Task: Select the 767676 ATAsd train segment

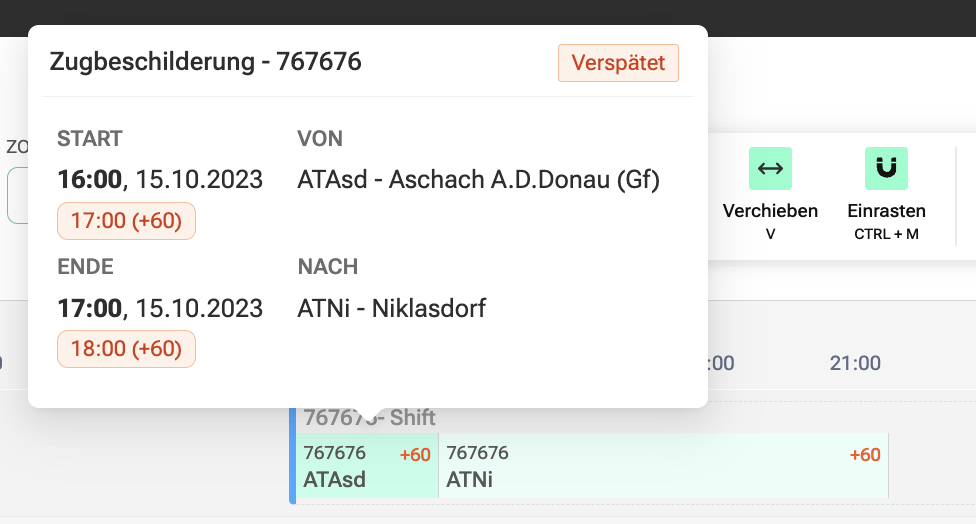Action: [x=367, y=466]
